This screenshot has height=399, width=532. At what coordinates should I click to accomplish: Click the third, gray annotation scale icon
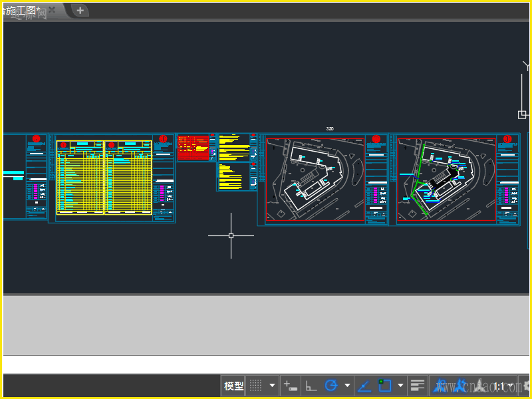pyautogui.click(x=479, y=386)
